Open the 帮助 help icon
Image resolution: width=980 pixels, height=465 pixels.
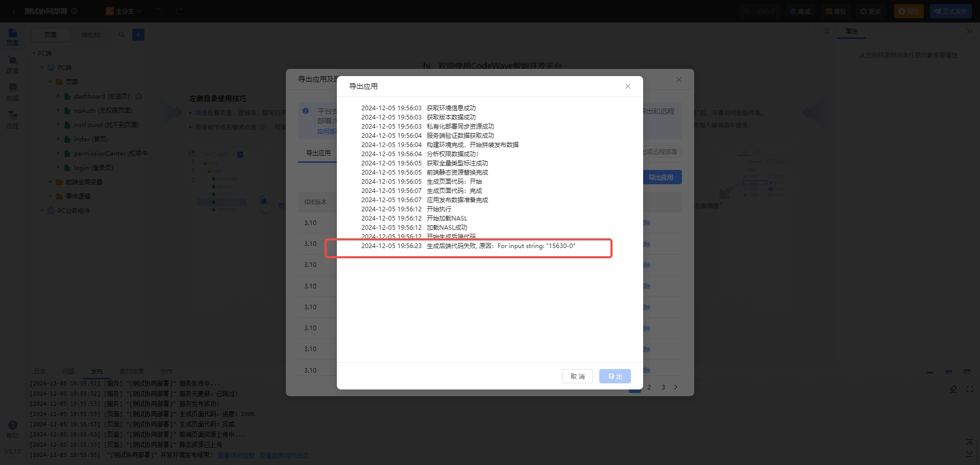(x=13, y=429)
